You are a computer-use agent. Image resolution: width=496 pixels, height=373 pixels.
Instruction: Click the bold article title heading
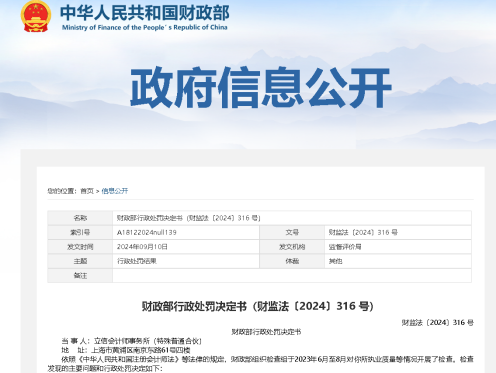(x=258, y=306)
